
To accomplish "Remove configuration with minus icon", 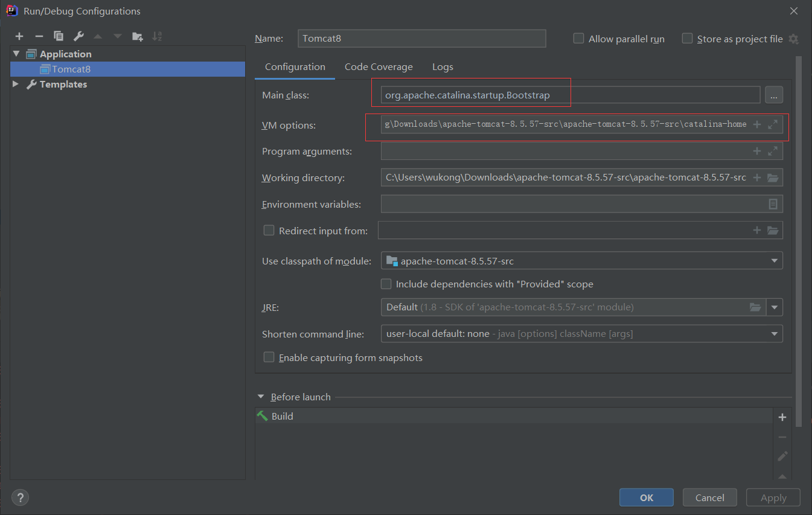I will pyautogui.click(x=39, y=36).
